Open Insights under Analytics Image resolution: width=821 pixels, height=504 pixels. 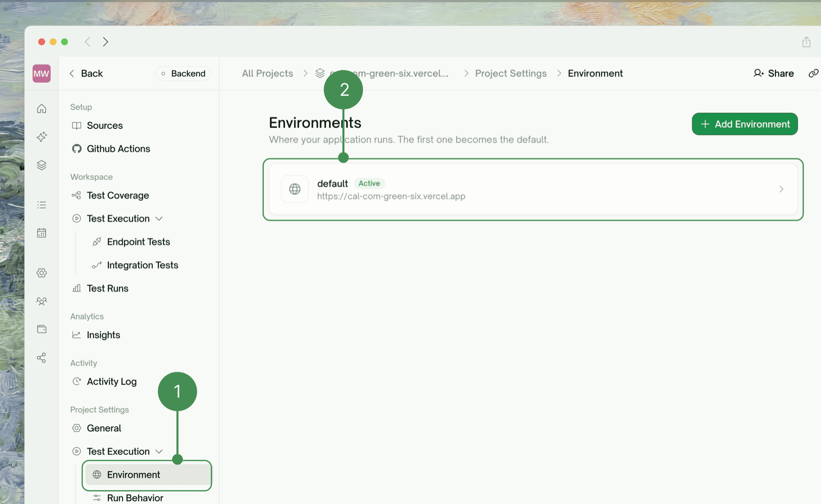point(104,335)
